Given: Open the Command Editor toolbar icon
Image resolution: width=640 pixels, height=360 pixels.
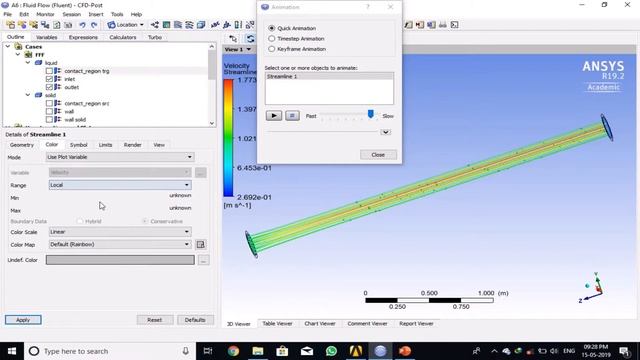Looking at the screenshot, I should [x=454, y=25].
